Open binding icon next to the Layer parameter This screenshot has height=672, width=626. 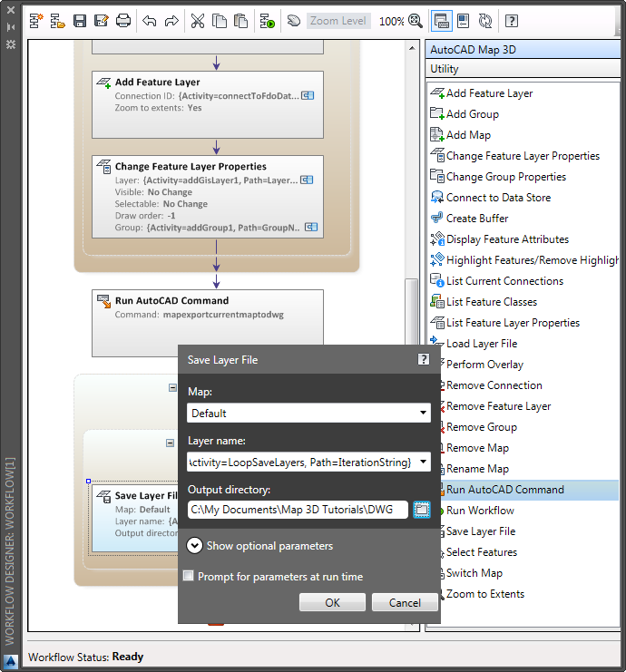point(307,180)
